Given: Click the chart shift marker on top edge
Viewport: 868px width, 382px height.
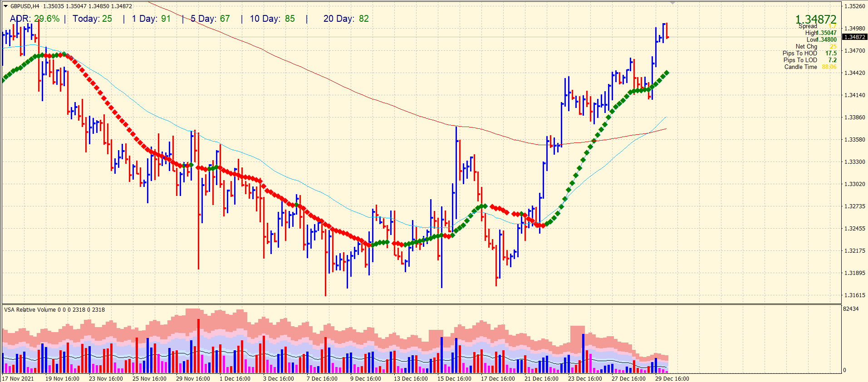Looking at the screenshot, I should (672, 3).
